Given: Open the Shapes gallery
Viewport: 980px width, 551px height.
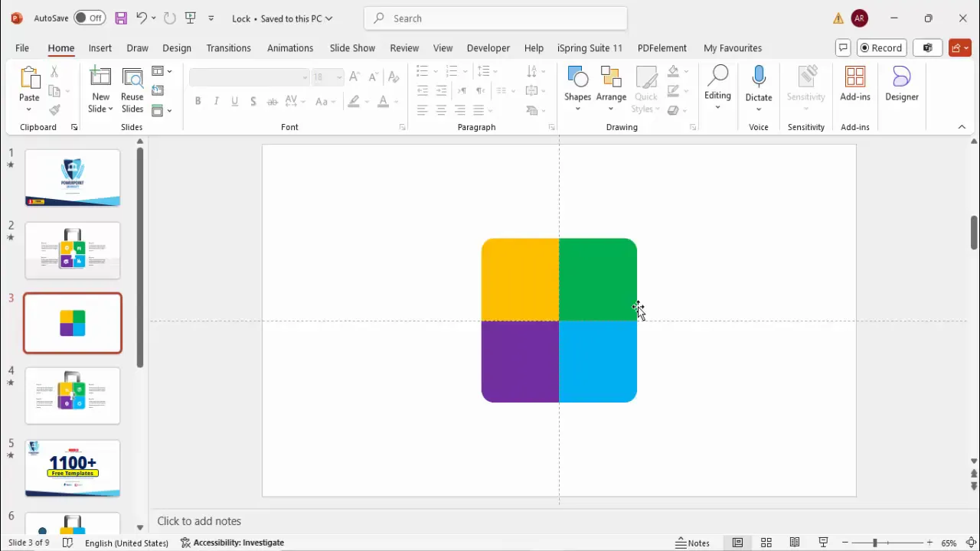Looking at the screenshot, I should coord(578,88).
